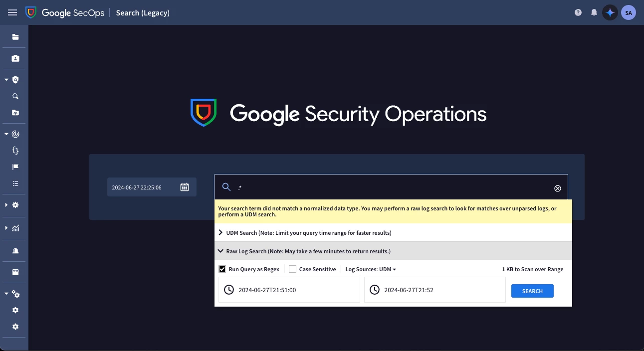
Task: Collapse the Investigation group arrow in sidebar
Action: tap(6, 80)
